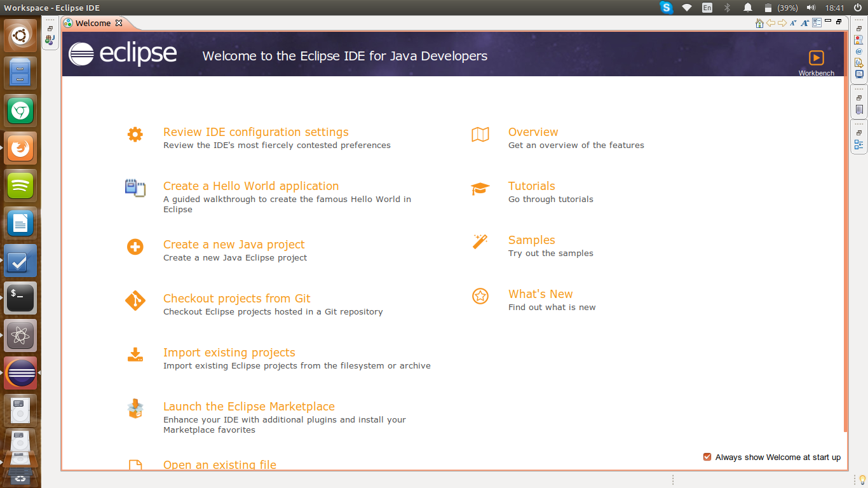
Task: Click the Hello World application notepad icon
Action: coord(135,188)
